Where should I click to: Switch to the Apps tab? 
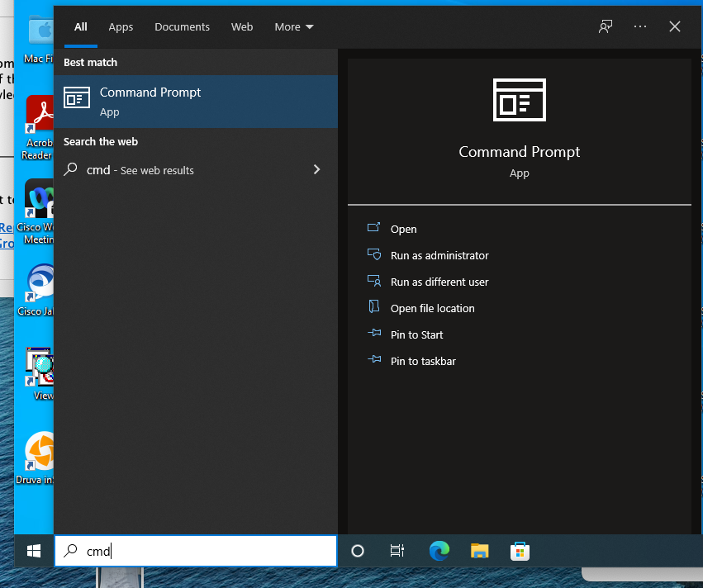[121, 27]
